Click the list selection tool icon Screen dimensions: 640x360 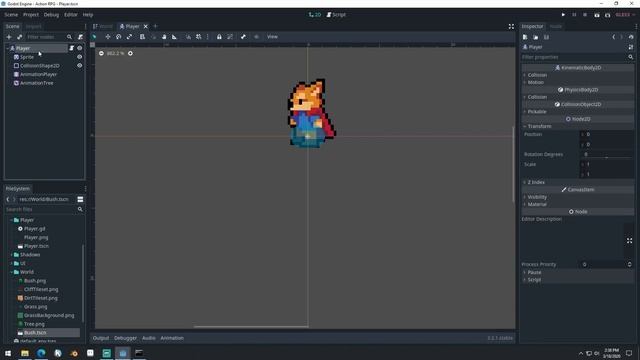pos(142,37)
